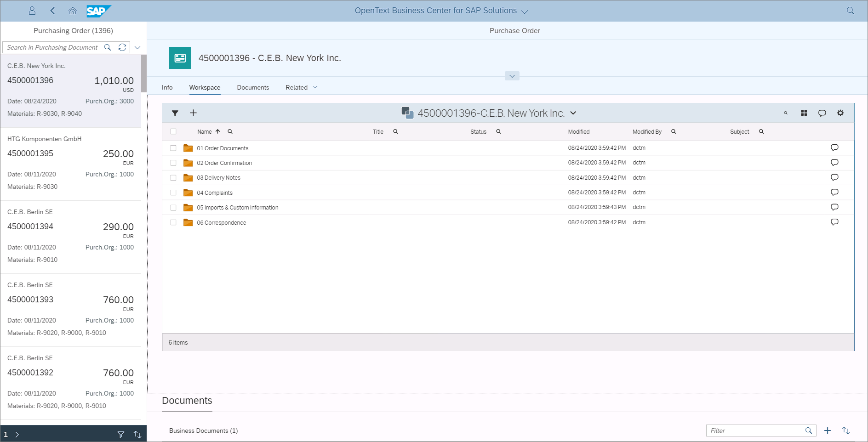868x442 pixels.
Task: Switch to tile view using the grid icon
Action: coord(804,113)
